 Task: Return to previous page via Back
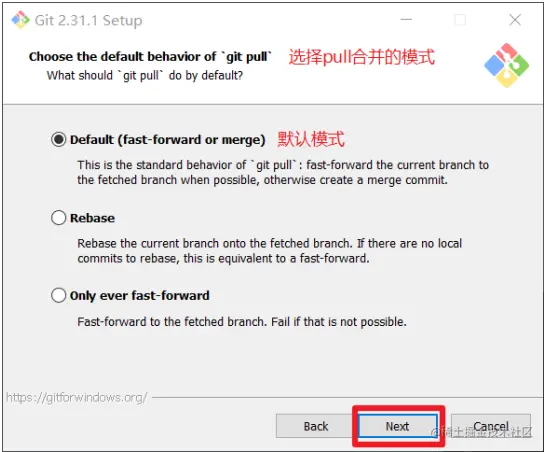[315, 426]
